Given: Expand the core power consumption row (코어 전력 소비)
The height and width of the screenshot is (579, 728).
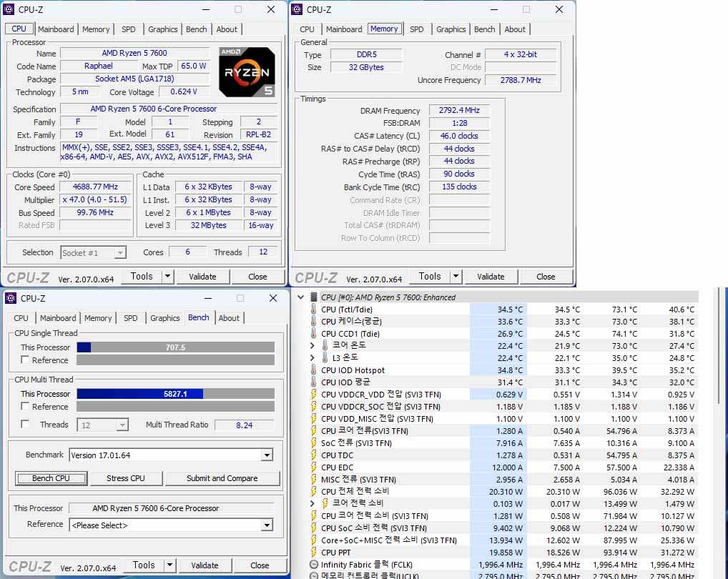Looking at the screenshot, I should click(x=313, y=503).
